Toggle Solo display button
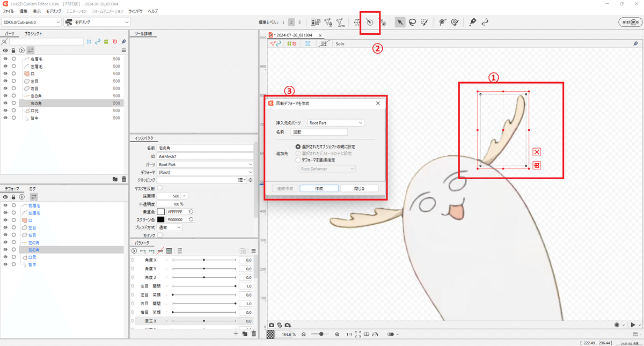Image resolution: width=644 pixels, height=346 pixels. point(340,43)
